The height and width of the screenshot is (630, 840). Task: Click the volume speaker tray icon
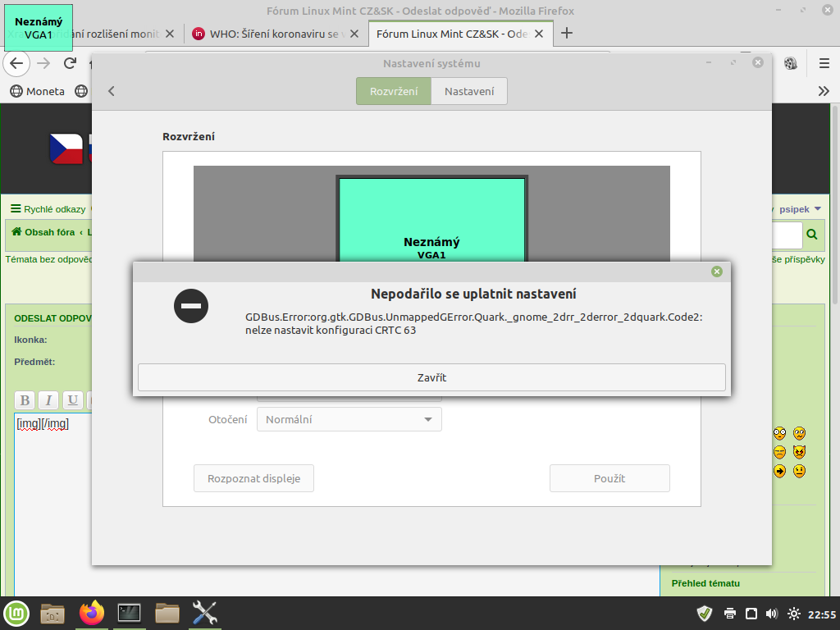(x=771, y=614)
